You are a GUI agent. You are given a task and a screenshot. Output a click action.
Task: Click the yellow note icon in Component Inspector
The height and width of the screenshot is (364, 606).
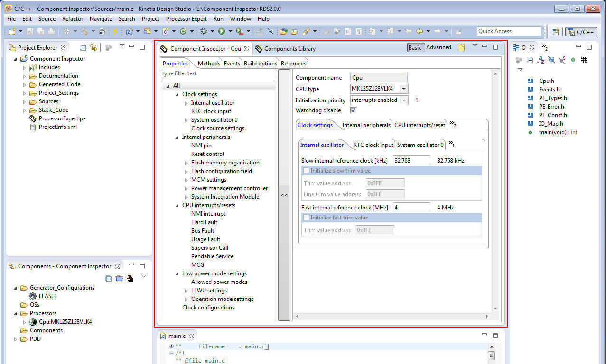pyautogui.click(x=461, y=47)
